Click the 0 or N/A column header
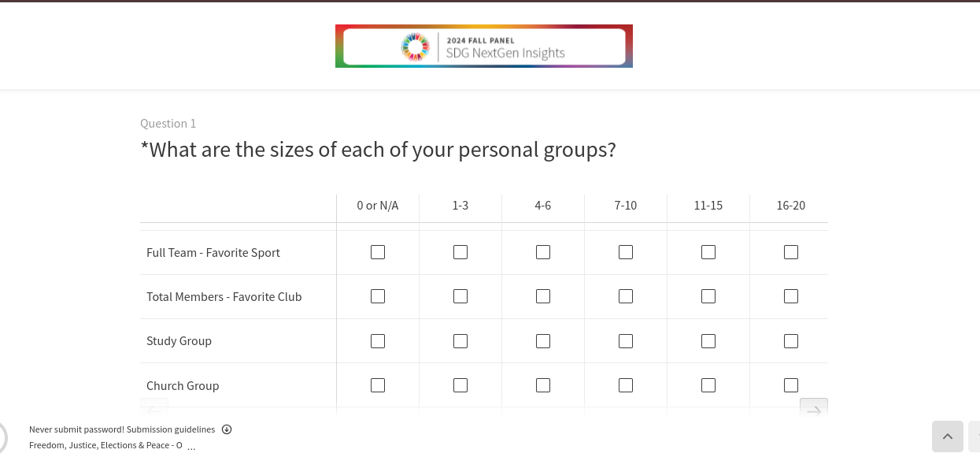The height and width of the screenshot is (468, 980). (x=378, y=206)
